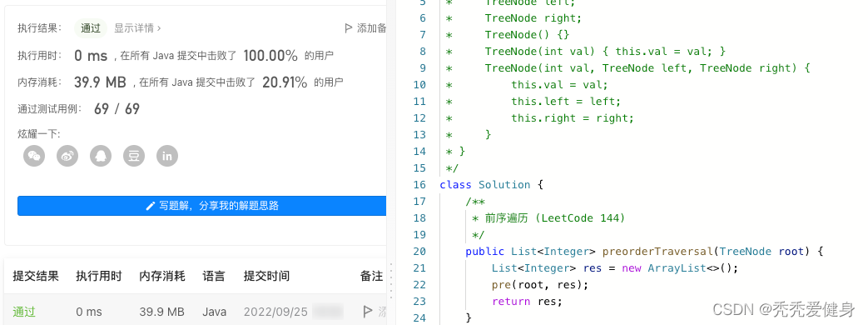Share result via Weibo icon
The width and height of the screenshot is (868, 325).
coord(67,157)
